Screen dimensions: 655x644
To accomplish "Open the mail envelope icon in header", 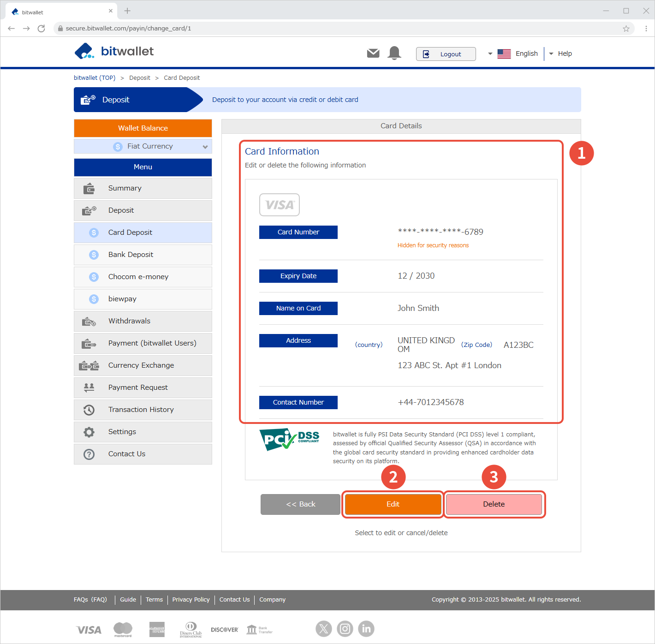I will point(373,54).
